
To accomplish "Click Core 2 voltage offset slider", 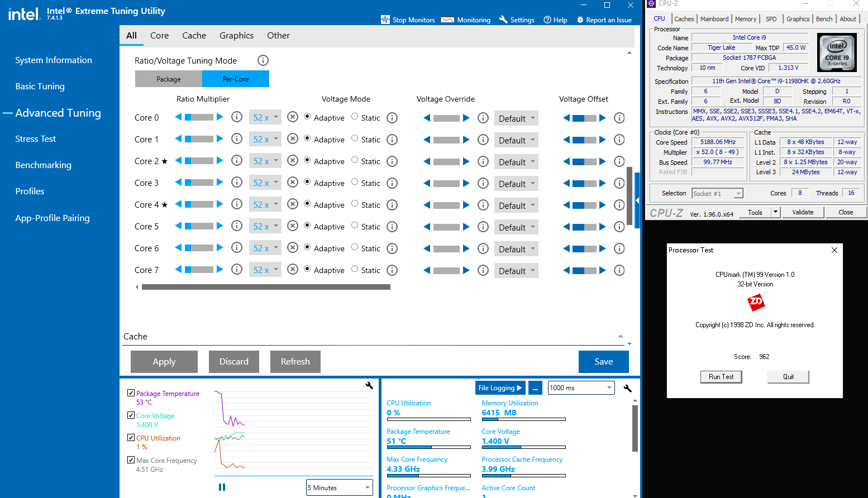I will [x=584, y=162].
